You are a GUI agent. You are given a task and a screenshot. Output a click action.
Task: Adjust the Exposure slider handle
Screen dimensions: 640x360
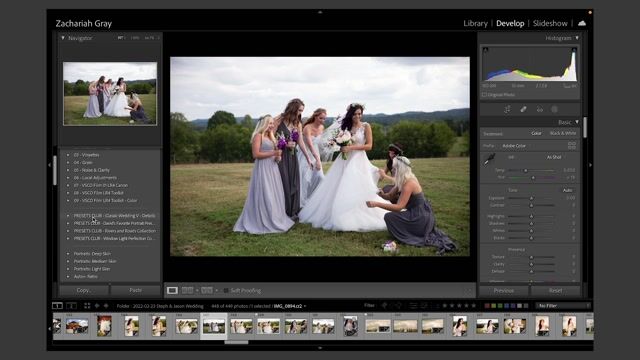point(531,198)
